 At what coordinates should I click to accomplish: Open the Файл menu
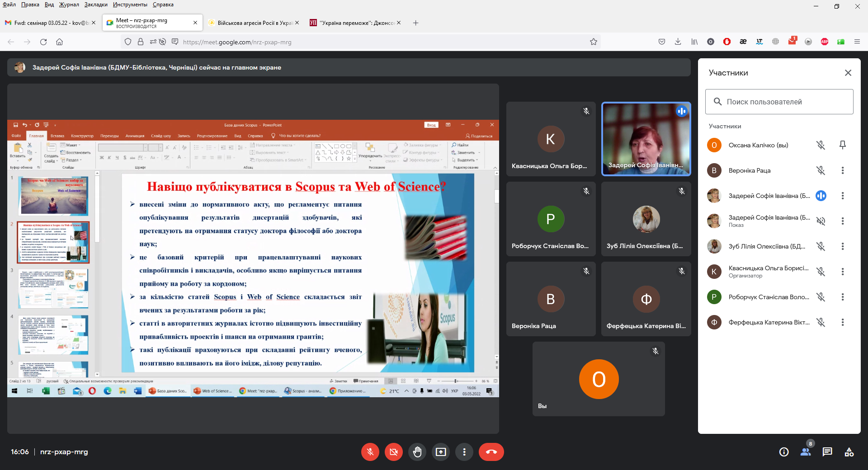(x=9, y=5)
